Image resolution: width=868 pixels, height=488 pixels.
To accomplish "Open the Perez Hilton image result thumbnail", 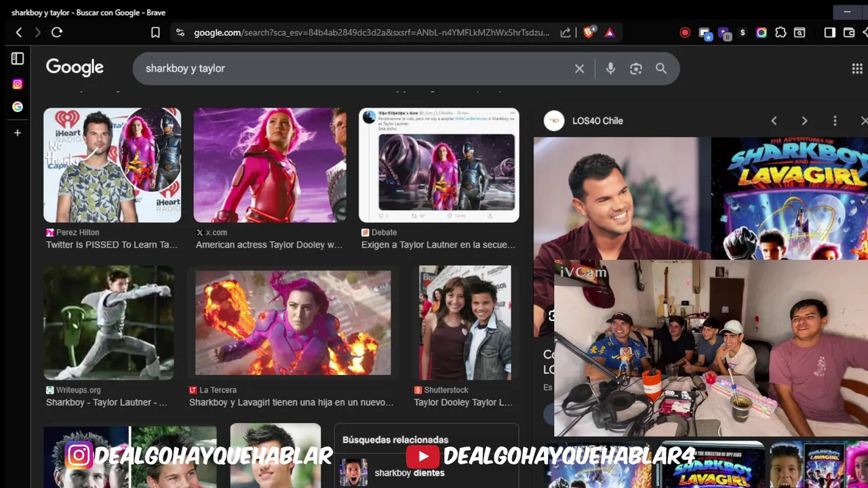I will click(112, 165).
